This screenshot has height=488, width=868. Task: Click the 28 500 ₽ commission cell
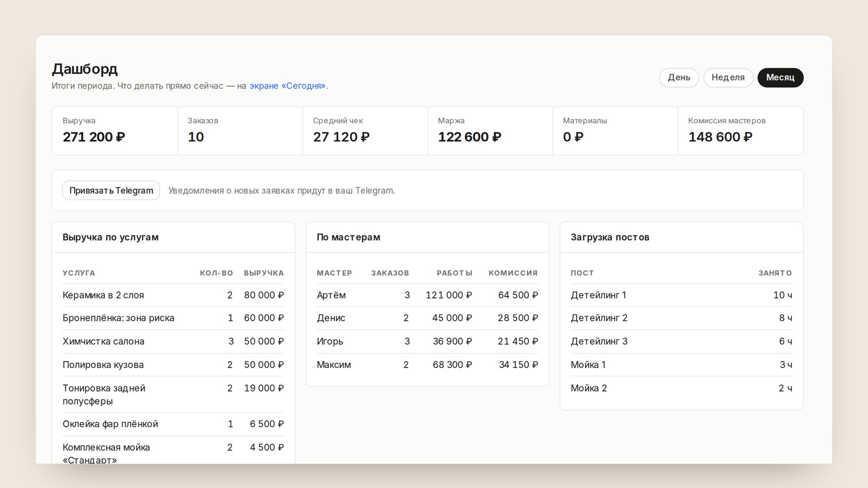pos(518,318)
